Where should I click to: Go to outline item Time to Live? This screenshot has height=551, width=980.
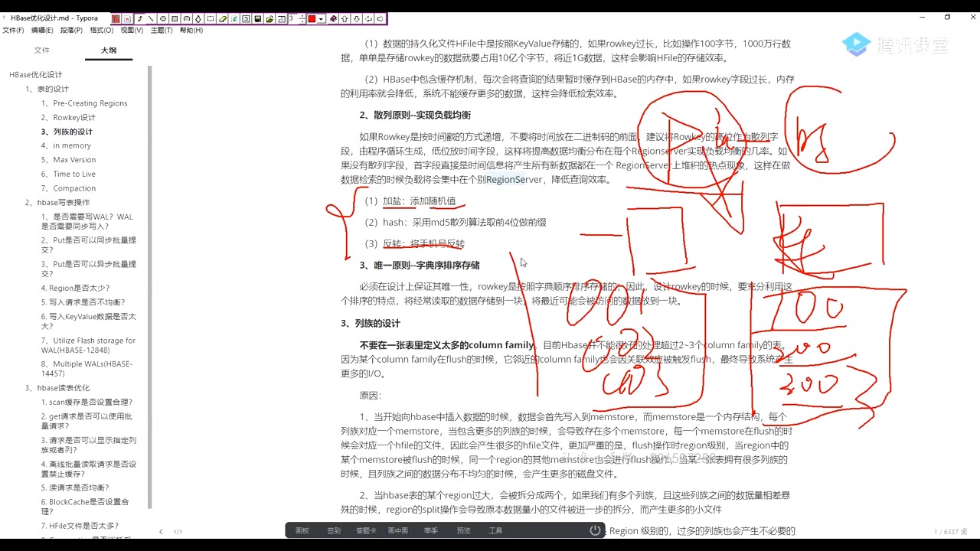click(x=68, y=174)
